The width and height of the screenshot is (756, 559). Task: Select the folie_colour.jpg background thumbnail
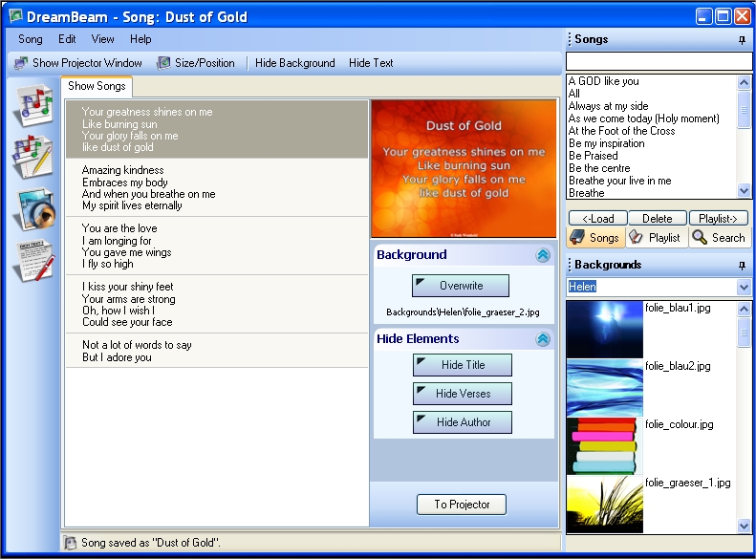point(605,446)
